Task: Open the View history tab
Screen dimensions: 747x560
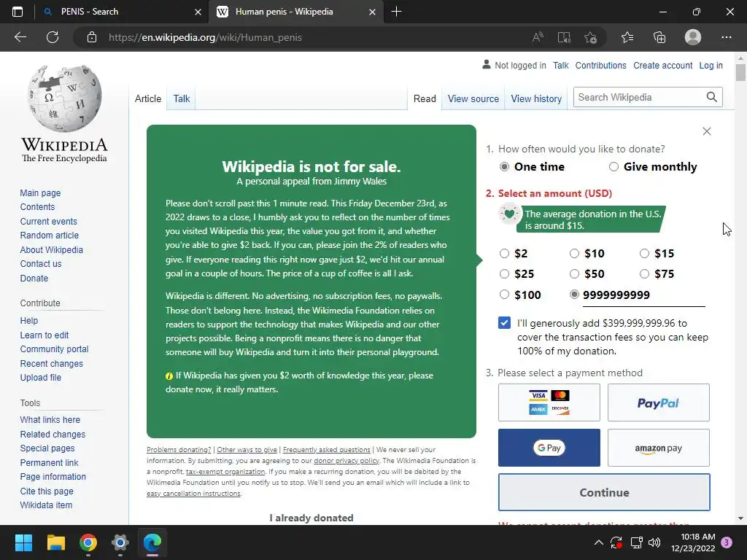Action: coord(536,98)
